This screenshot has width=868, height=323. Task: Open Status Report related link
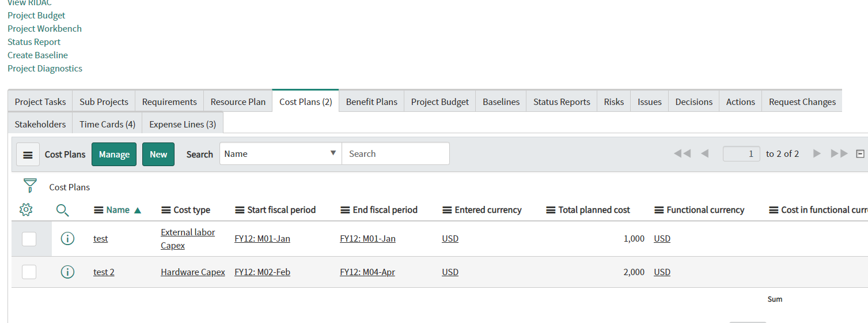pos(34,42)
